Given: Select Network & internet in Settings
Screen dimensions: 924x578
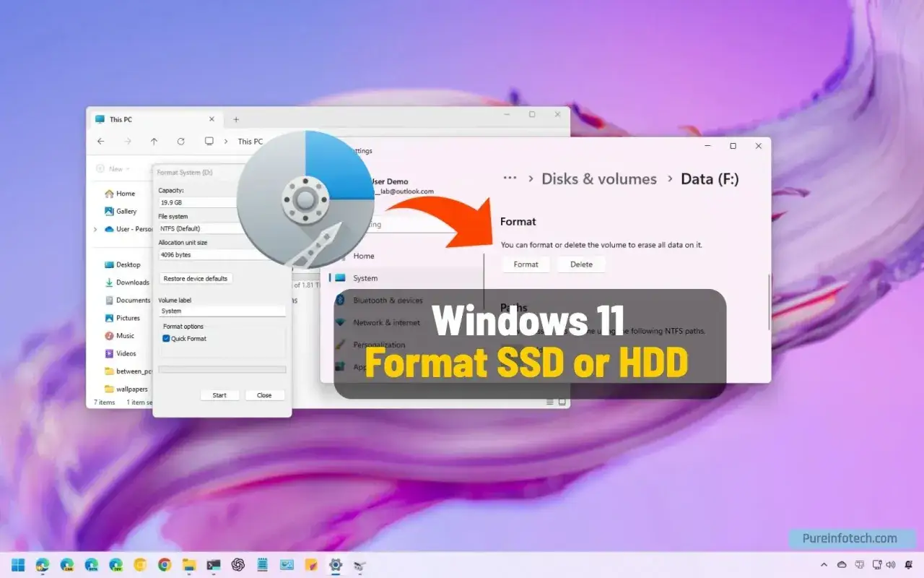Looking at the screenshot, I should pos(378,323).
